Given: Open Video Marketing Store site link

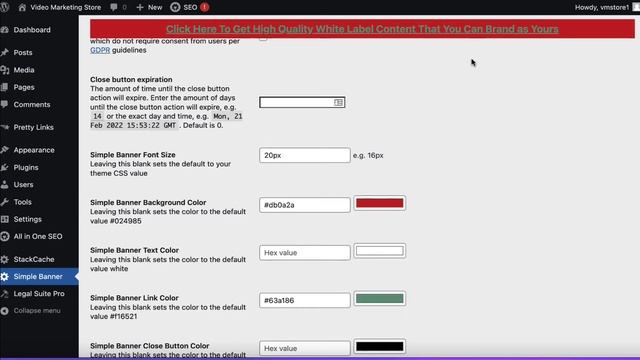Looking at the screenshot, I should coord(65,7).
